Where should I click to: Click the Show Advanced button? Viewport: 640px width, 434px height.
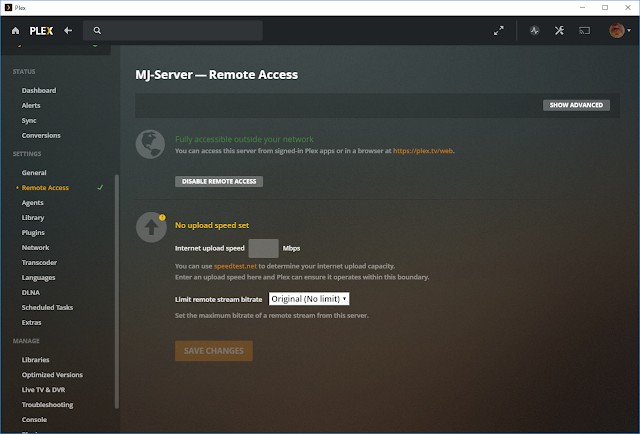576,105
